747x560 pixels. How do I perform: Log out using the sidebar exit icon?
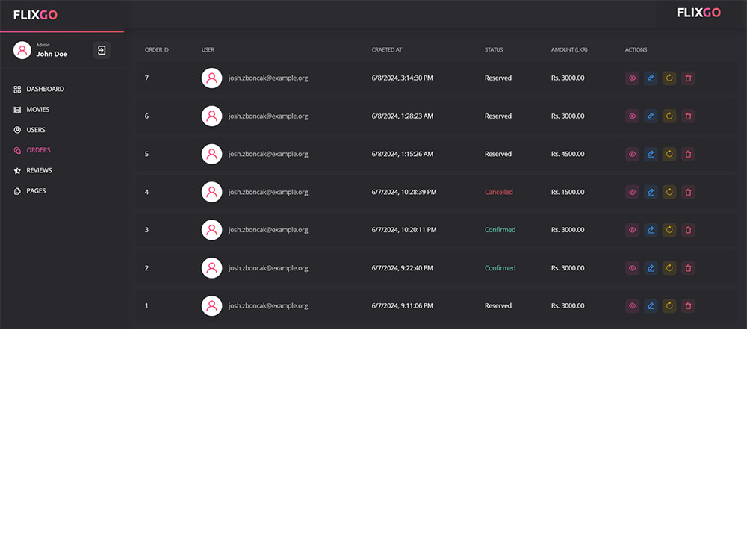tap(102, 50)
